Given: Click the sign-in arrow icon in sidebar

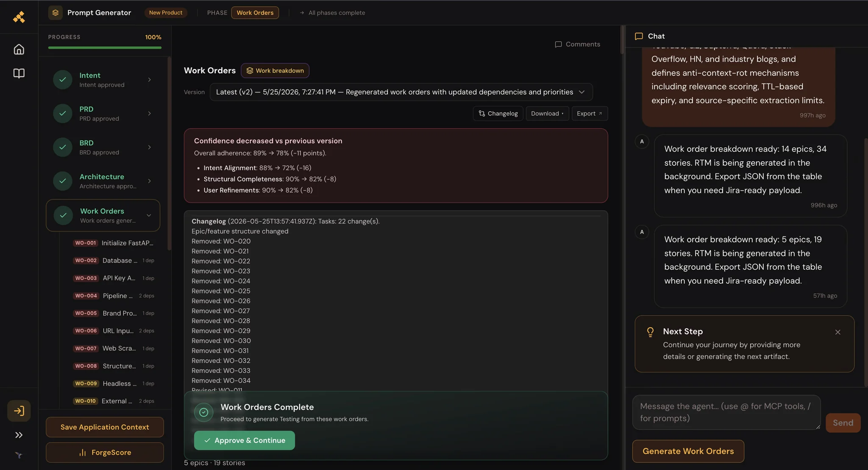Looking at the screenshot, I should tap(19, 411).
